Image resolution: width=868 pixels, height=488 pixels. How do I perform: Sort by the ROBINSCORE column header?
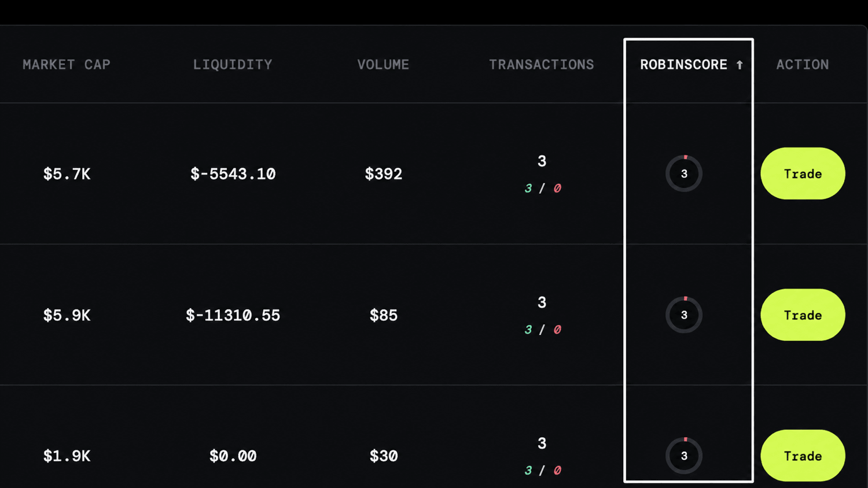[x=683, y=65]
